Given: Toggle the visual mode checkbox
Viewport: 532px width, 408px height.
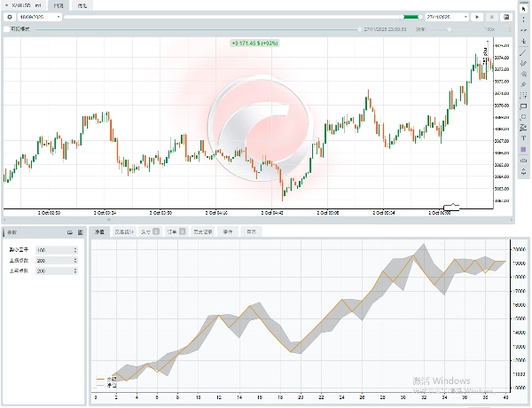Looking at the screenshot, I should coord(5,29).
